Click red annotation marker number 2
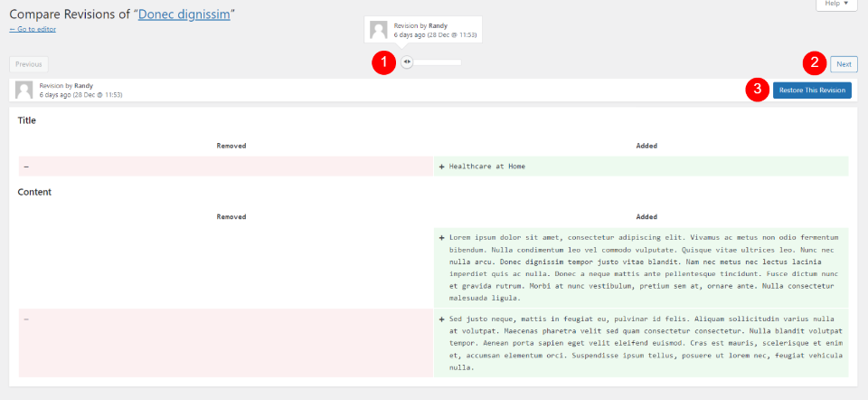Viewport: 868px width, 400px height. pyautogui.click(x=815, y=62)
